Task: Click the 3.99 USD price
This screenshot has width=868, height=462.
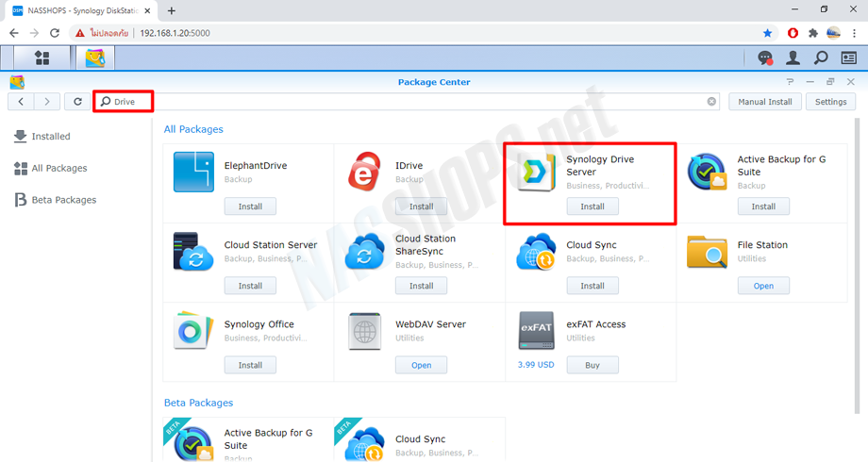Action: [536, 365]
